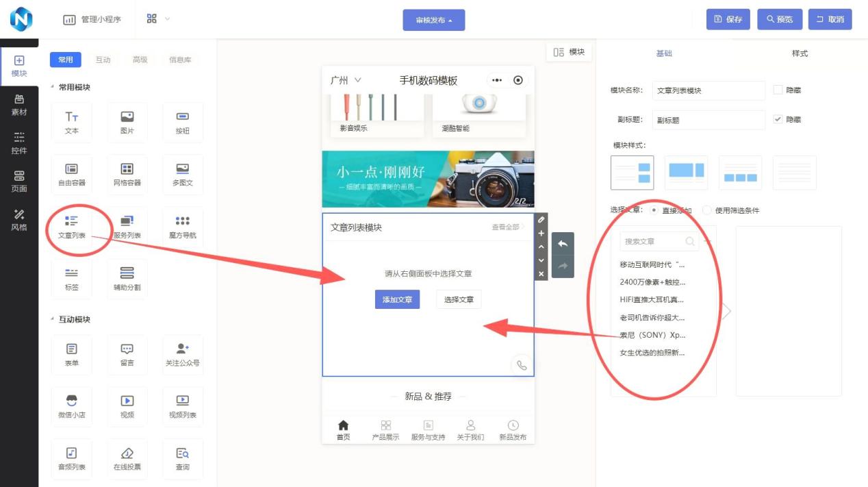Switch to the 常用 tab
The image size is (868, 487).
[66, 60]
